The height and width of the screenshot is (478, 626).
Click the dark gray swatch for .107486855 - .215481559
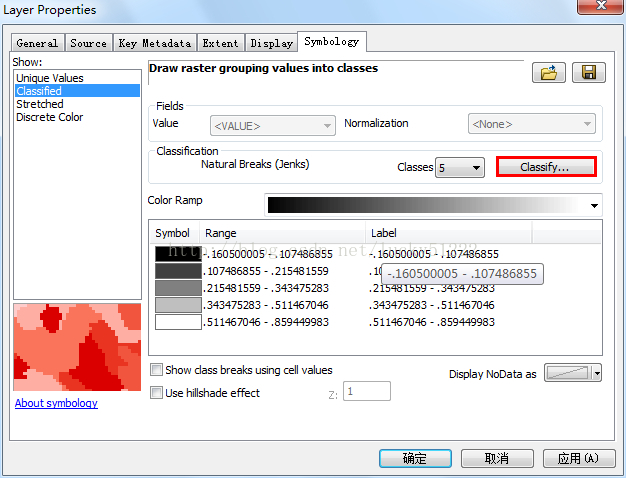click(x=178, y=271)
